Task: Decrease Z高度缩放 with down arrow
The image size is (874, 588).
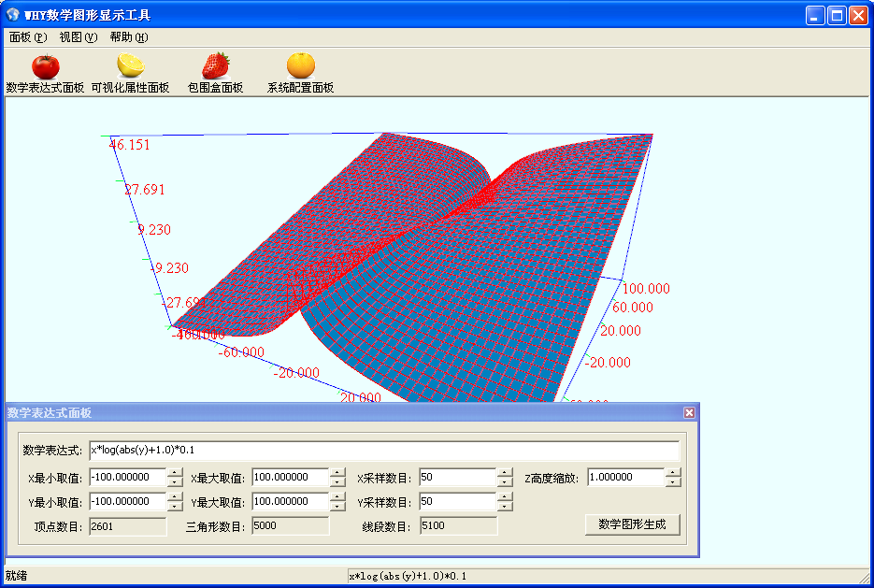Action: click(673, 482)
